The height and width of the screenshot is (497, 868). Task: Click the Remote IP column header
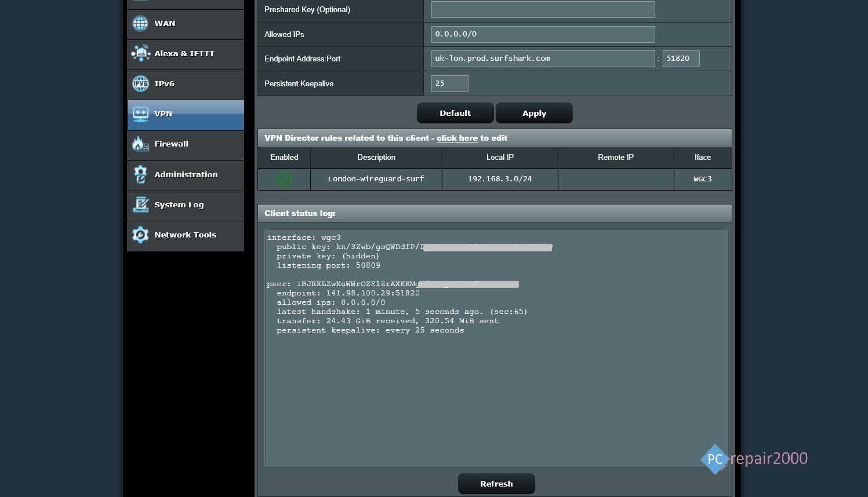coord(616,157)
